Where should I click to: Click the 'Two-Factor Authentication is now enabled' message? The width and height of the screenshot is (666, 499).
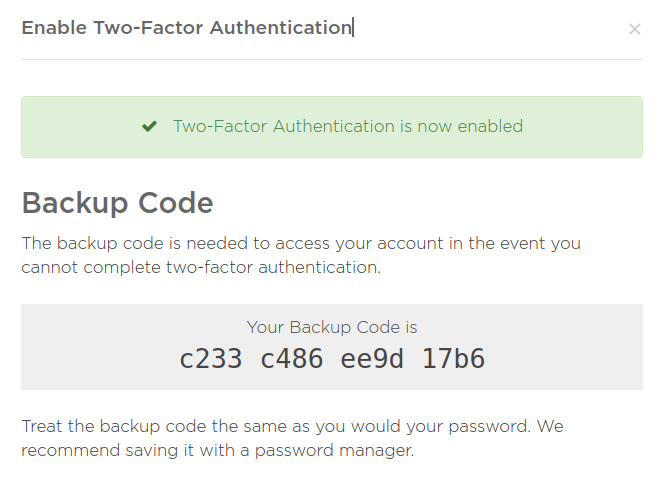coord(347,127)
